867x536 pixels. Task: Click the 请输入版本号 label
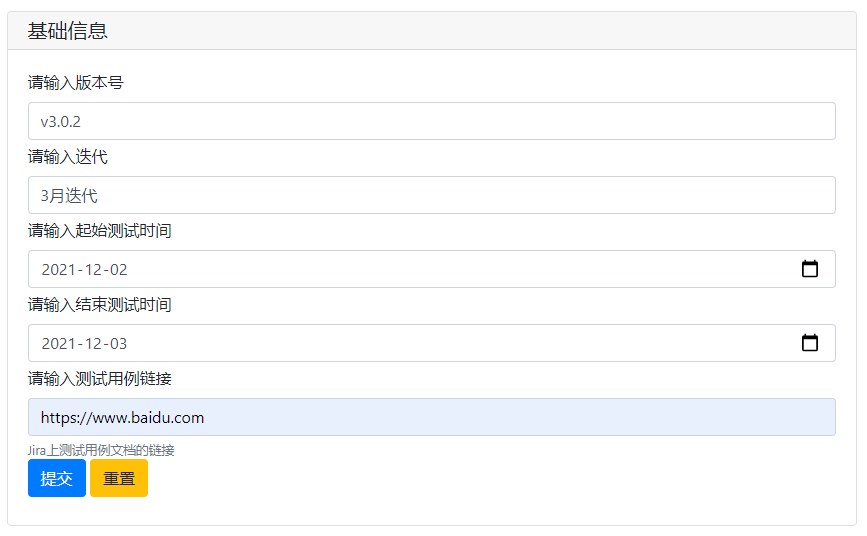click(75, 82)
